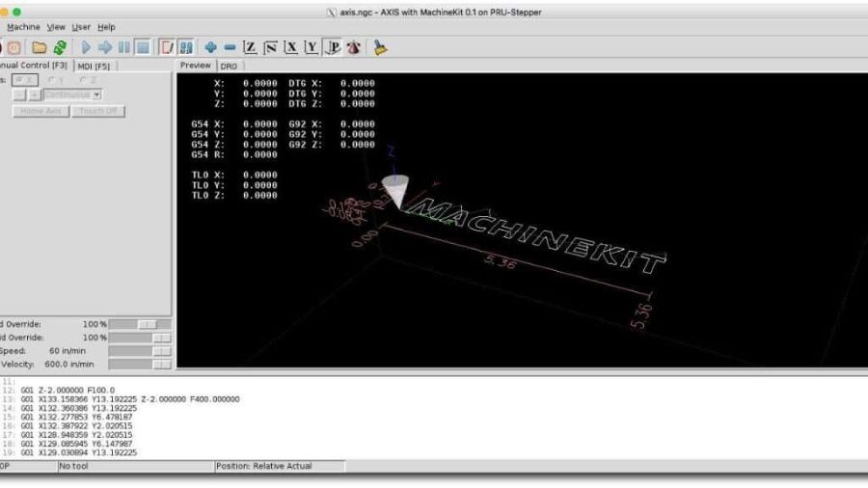Select G-code line 19 X129.030894

[79, 452]
